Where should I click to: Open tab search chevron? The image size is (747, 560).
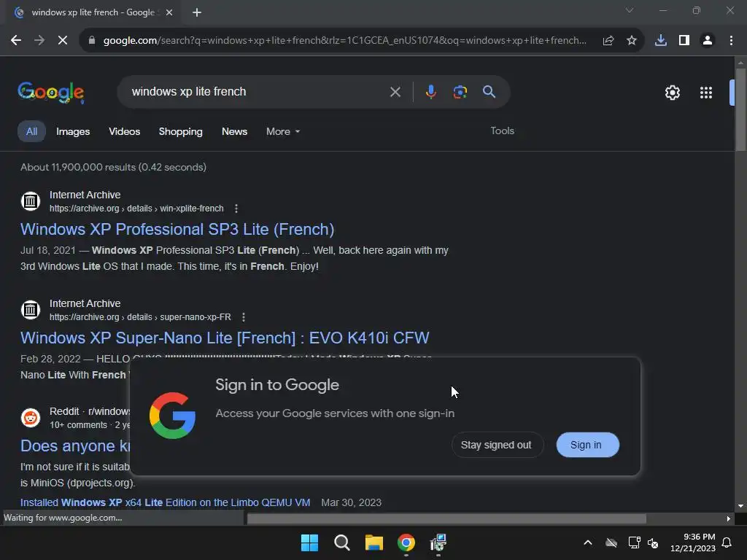coord(630,10)
